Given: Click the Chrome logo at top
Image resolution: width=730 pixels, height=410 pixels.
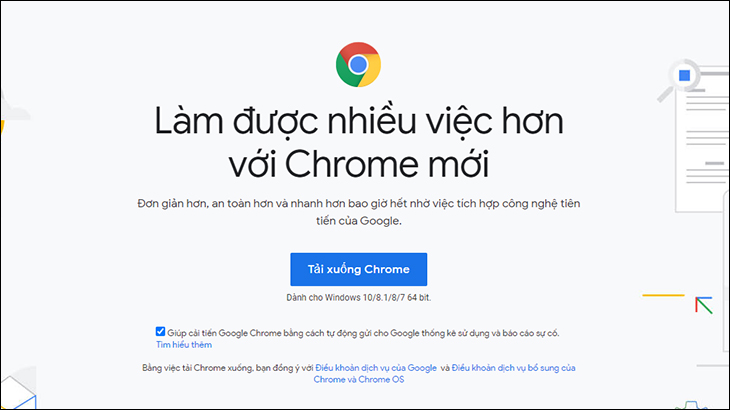Looking at the screenshot, I should click(x=357, y=64).
